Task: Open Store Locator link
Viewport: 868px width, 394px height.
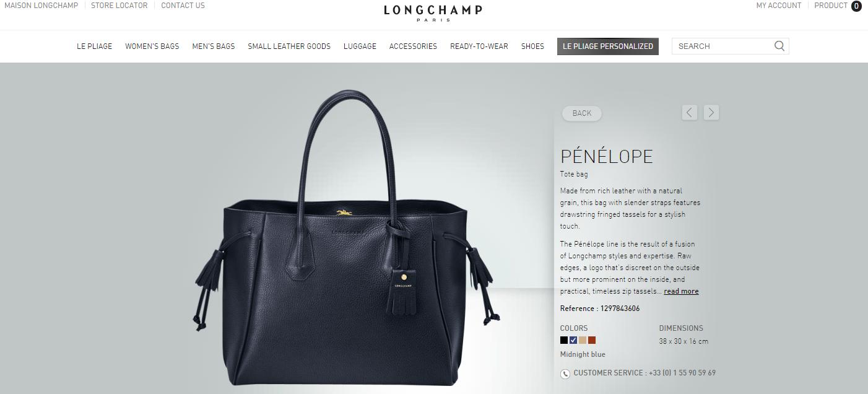Action: pyautogui.click(x=119, y=6)
